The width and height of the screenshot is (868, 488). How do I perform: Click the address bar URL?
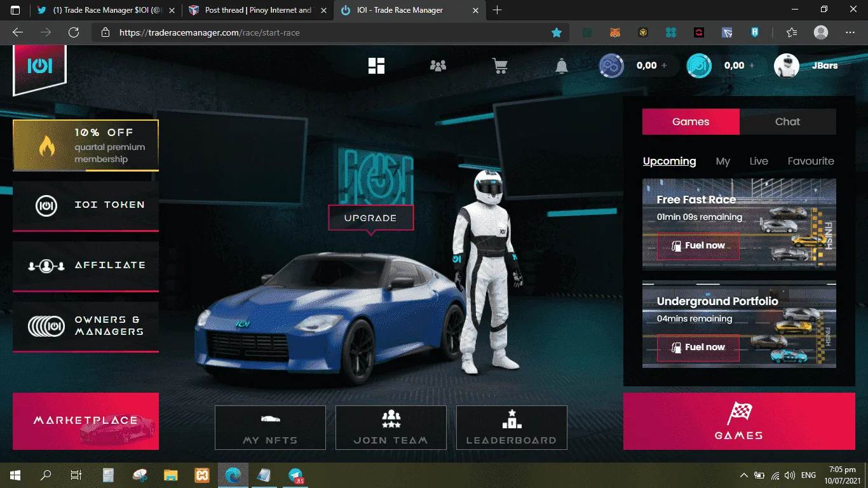pos(210,32)
